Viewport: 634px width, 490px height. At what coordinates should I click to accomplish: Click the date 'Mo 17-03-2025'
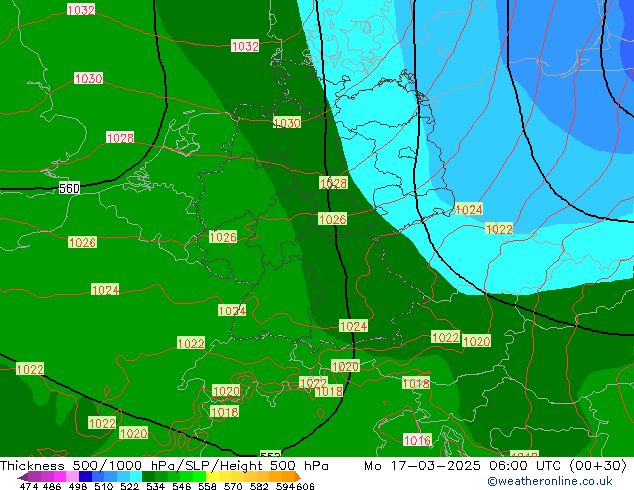[x=422, y=466]
